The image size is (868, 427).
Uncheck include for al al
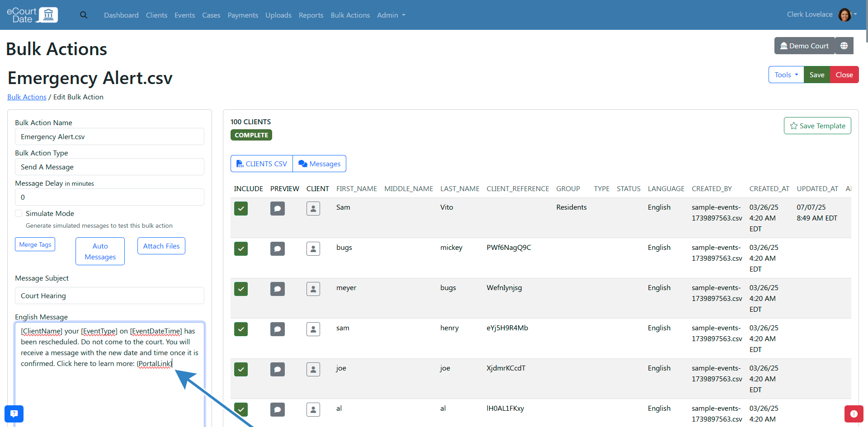(241, 409)
